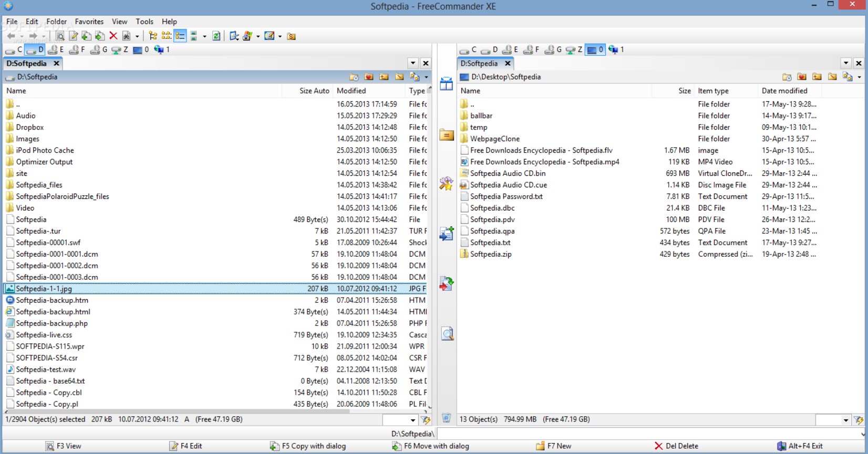Screen dimensions: 868x454
Task: Open copy-path dropdown arrow in left path bar
Action: pos(426,77)
